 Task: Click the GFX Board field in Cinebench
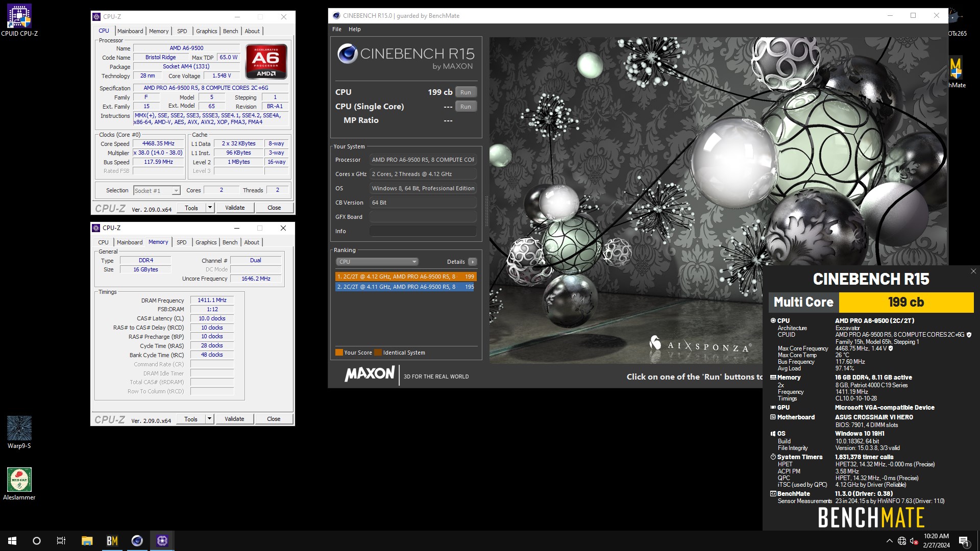[x=423, y=217]
